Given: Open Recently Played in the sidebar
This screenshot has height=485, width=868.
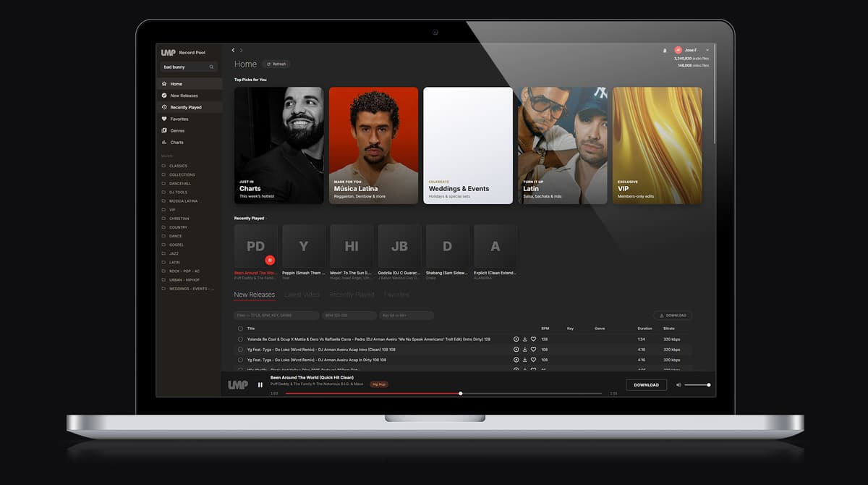Looking at the screenshot, I should [189, 107].
